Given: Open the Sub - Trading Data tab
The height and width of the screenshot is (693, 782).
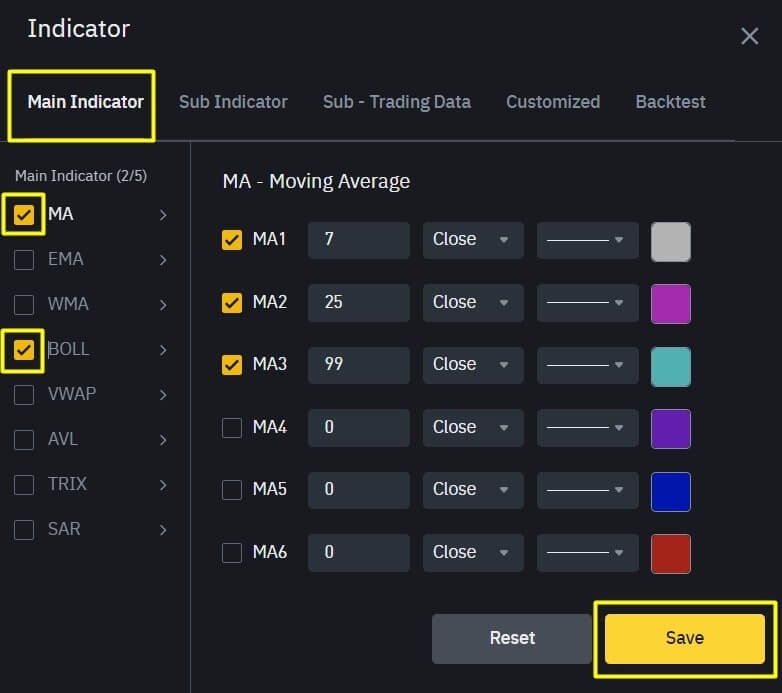Looking at the screenshot, I should point(396,102).
